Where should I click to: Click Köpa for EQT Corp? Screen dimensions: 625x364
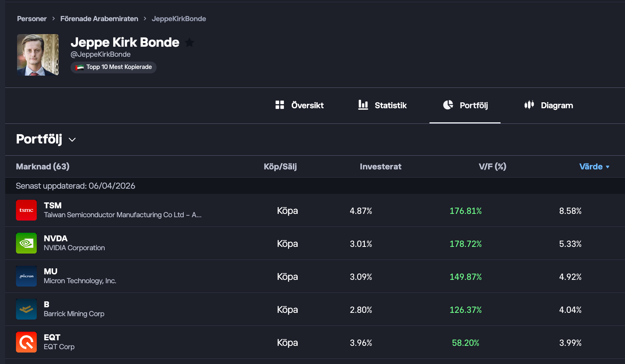pos(287,343)
